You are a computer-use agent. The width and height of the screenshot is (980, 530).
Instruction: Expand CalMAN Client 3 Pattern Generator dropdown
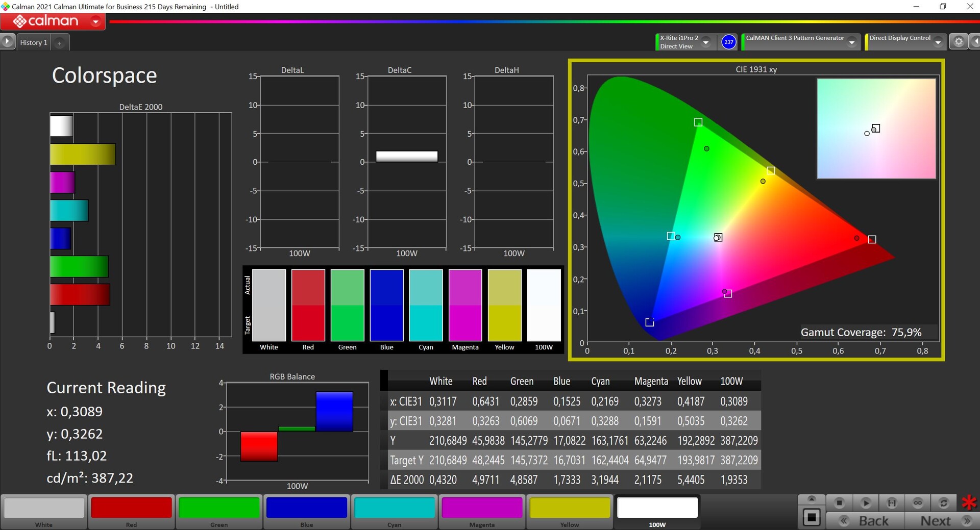tap(852, 42)
